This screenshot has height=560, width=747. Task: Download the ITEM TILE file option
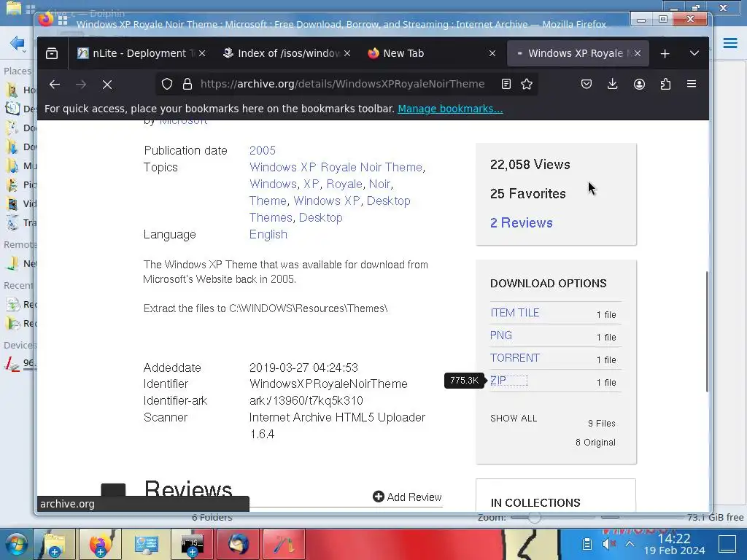[514, 313]
